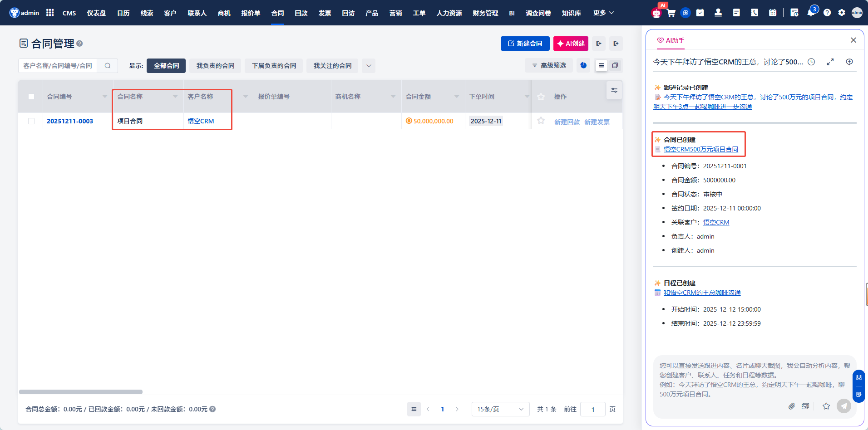Expand the AI assistant panel to fullscreen
Image resolution: width=868 pixels, height=430 pixels.
tap(830, 62)
